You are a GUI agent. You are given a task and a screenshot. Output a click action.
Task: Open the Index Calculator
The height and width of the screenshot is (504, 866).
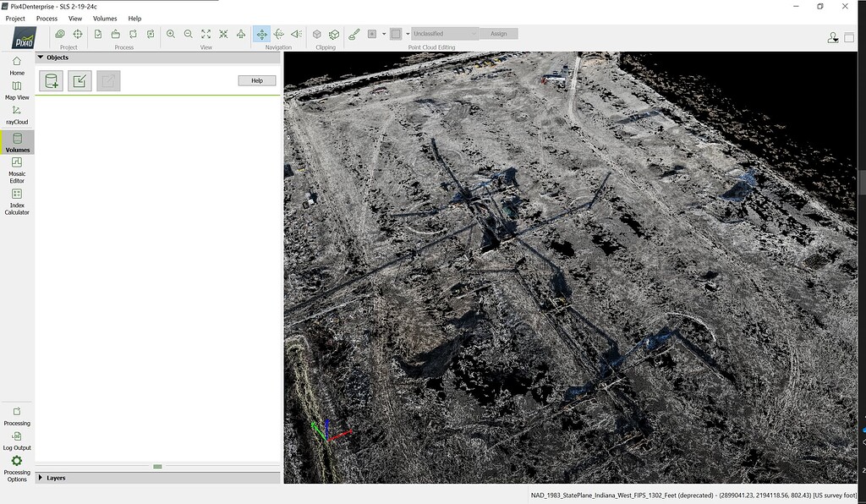click(17, 200)
